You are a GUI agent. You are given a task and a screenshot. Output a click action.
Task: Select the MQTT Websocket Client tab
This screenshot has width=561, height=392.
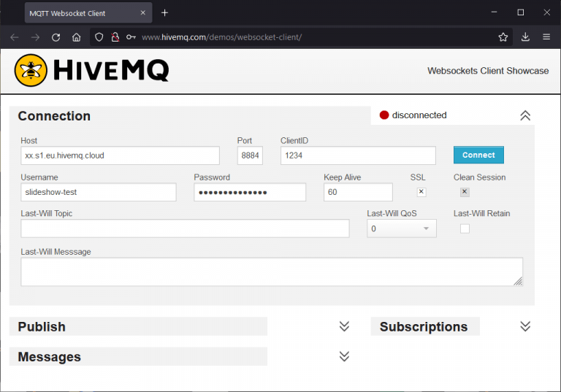pos(80,12)
